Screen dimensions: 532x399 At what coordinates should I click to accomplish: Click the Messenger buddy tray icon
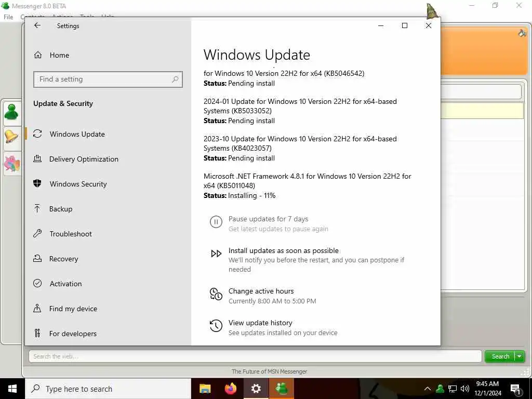click(x=440, y=389)
